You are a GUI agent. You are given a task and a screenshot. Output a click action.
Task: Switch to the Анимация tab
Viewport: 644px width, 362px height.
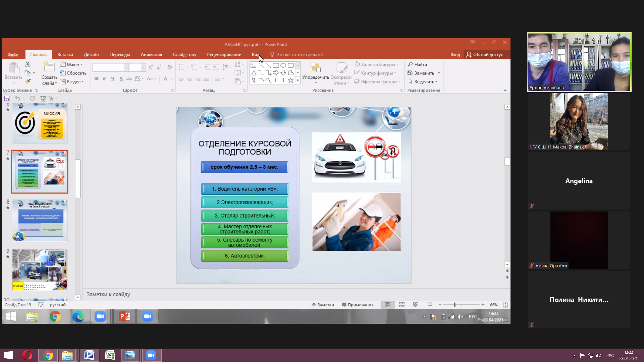pos(151,54)
